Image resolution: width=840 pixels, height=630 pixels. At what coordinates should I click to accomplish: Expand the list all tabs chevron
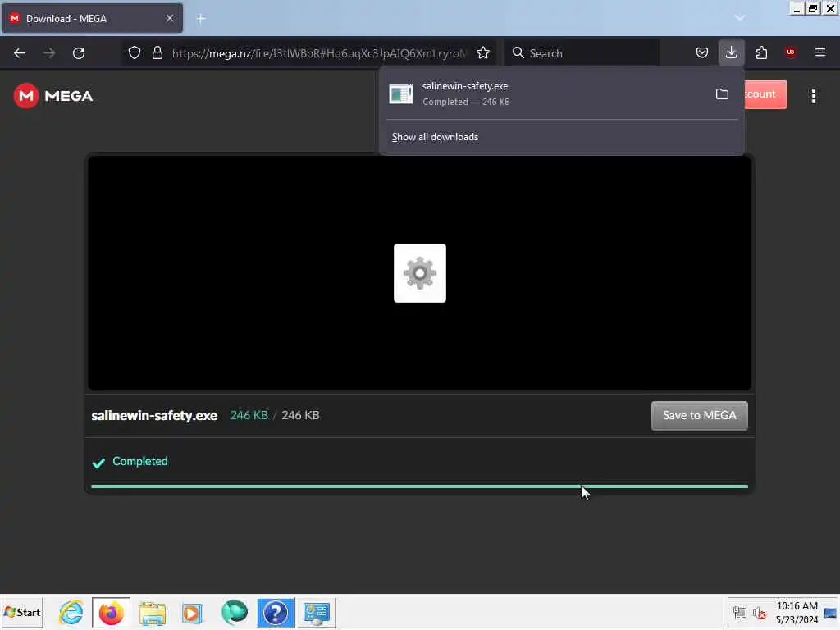pos(740,18)
